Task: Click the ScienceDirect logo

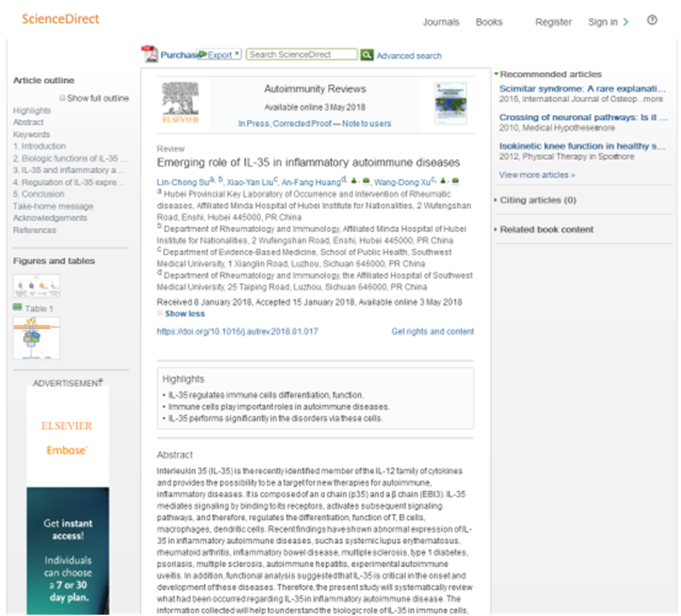Action: point(60,19)
